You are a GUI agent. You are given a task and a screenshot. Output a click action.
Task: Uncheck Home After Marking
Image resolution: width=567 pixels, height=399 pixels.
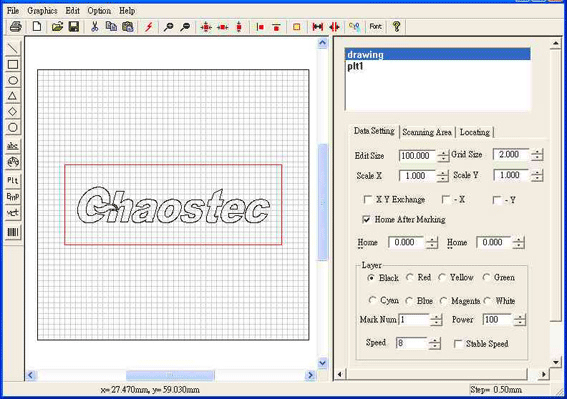[366, 220]
